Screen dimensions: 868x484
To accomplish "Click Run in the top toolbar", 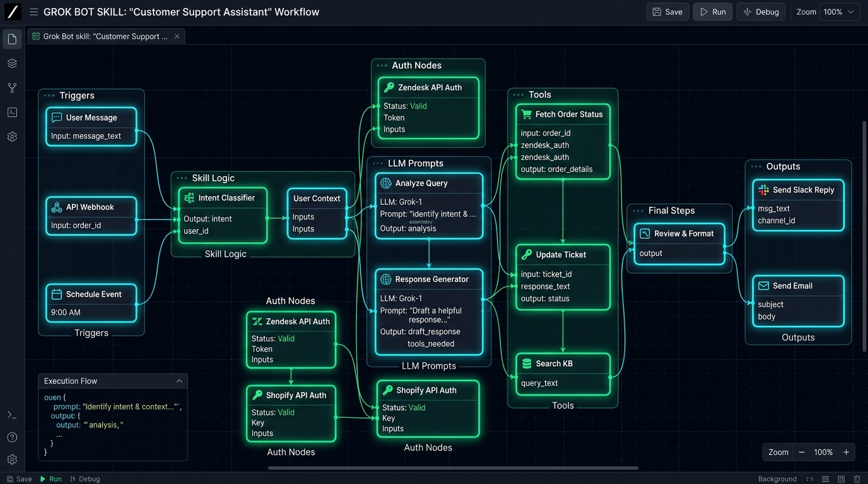I will (x=713, y=12).
